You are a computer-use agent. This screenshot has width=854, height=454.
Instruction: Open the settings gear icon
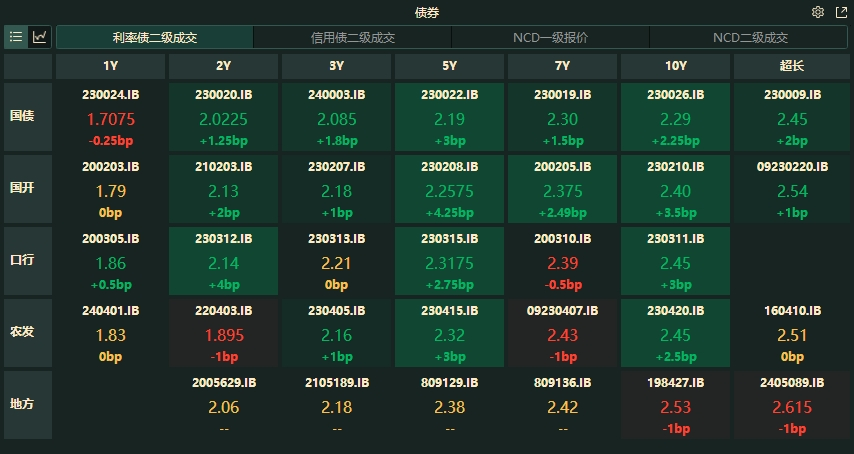pos(818,12)
